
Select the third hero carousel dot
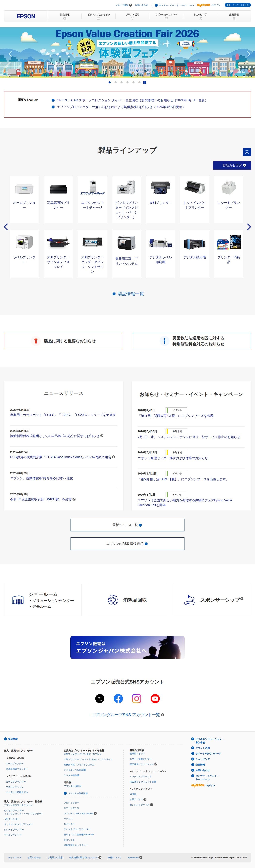pyautogui.click(x=122, y=82)
